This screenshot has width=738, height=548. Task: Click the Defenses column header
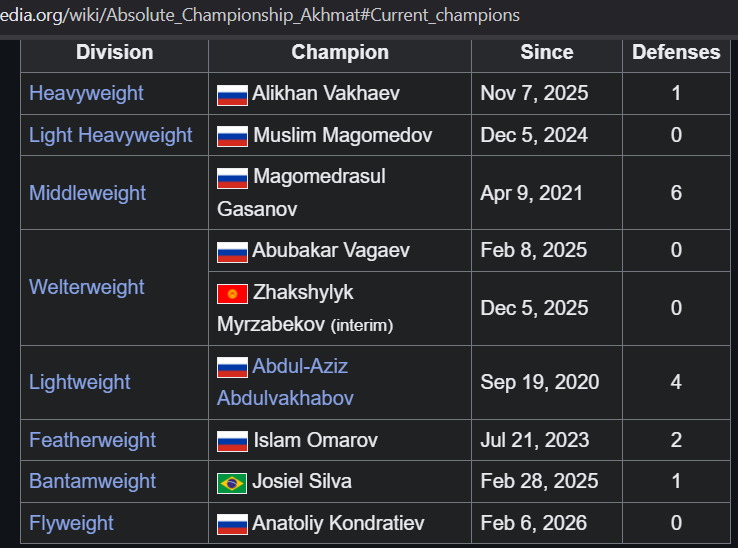click(x=676, y=52)
